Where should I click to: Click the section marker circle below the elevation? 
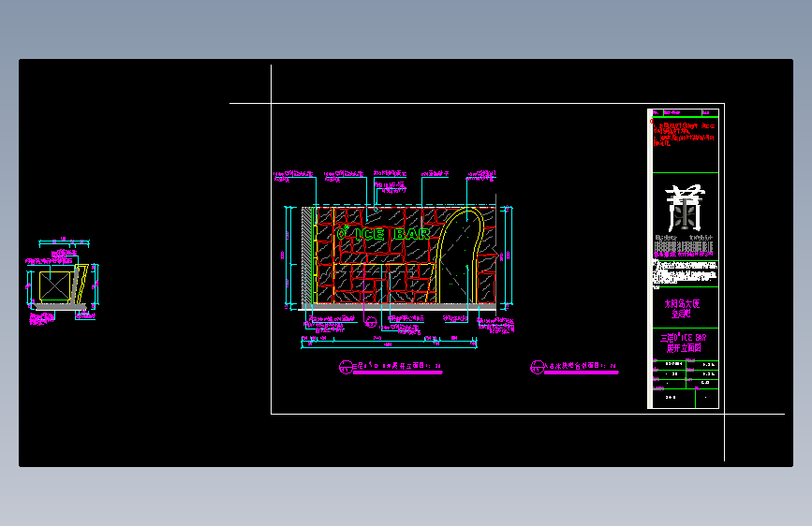point(370,323)
